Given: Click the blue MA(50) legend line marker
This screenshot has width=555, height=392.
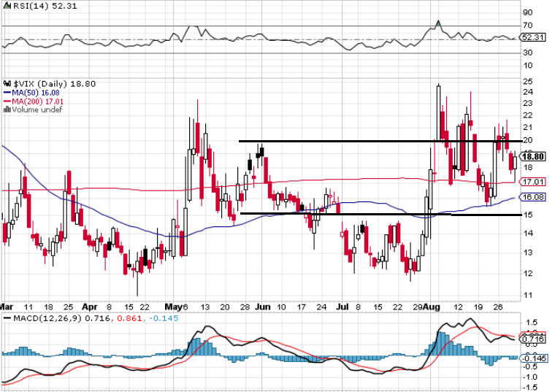Looking at the screenshot, I should tap(7, 93).
